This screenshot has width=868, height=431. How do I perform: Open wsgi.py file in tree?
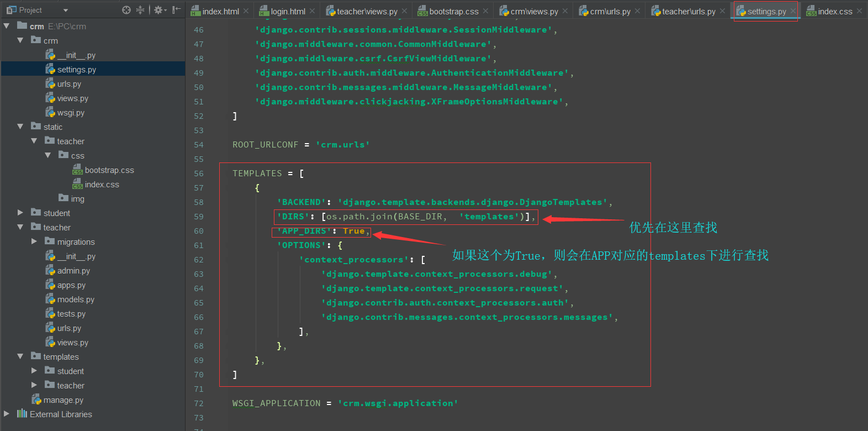tap(71, 113)
